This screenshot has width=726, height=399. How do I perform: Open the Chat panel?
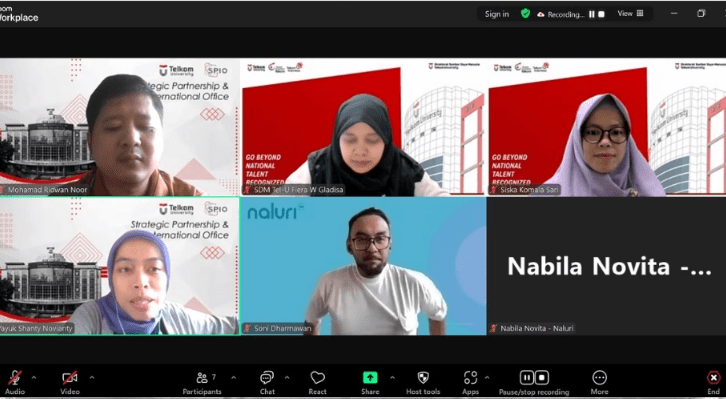click(x=267, y=378)
